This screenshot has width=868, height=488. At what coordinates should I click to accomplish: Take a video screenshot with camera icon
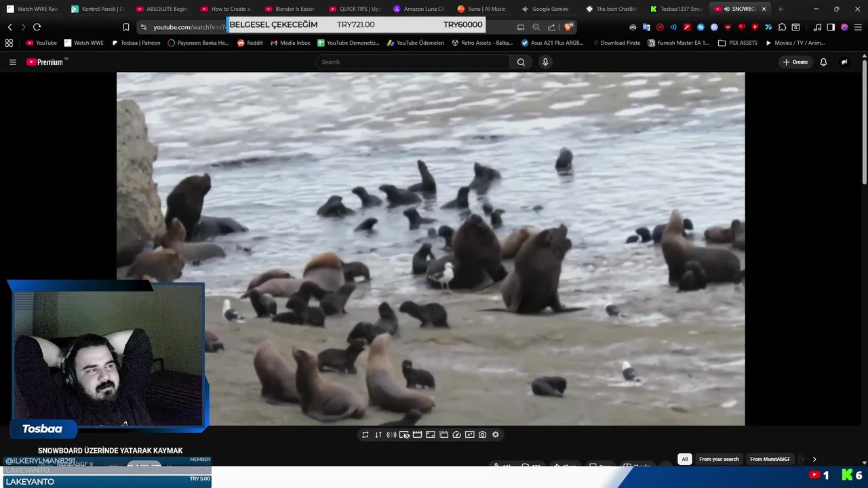[482, 434]
